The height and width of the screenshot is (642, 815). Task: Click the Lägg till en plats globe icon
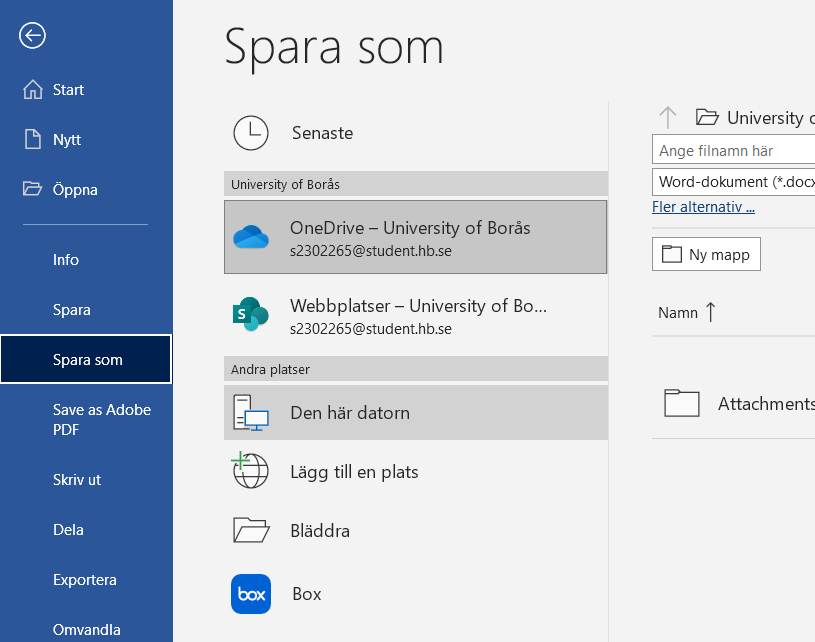(251, 471)
